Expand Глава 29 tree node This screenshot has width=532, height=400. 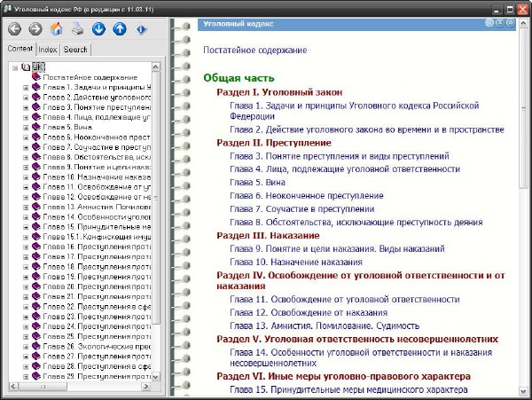[x=26, y=375]
